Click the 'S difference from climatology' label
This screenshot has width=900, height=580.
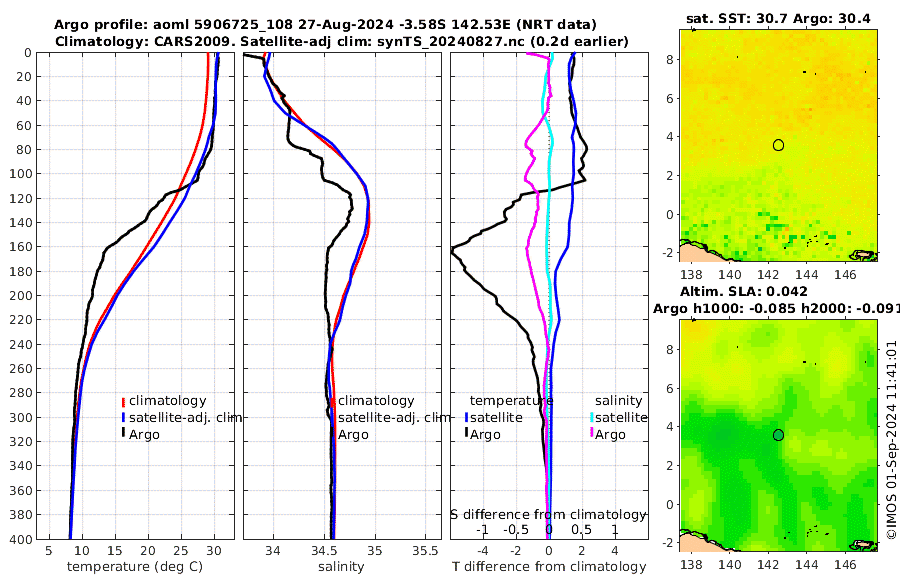(548, 515)
